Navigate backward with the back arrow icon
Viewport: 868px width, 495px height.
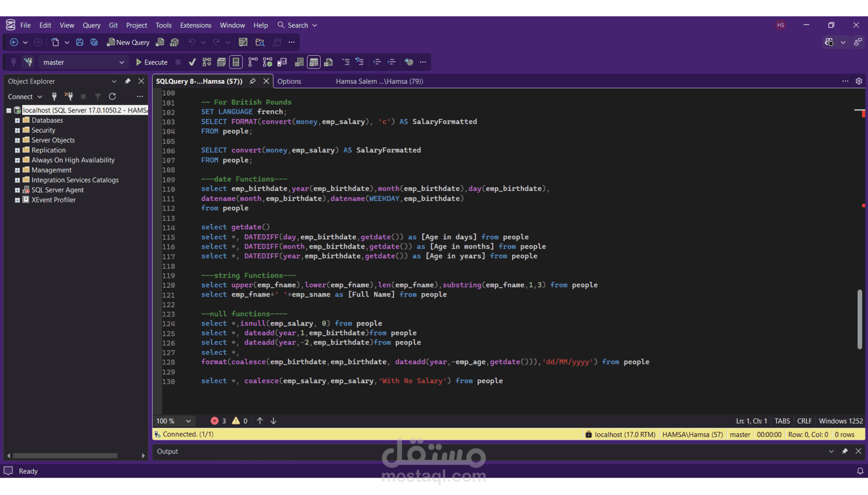14,42
